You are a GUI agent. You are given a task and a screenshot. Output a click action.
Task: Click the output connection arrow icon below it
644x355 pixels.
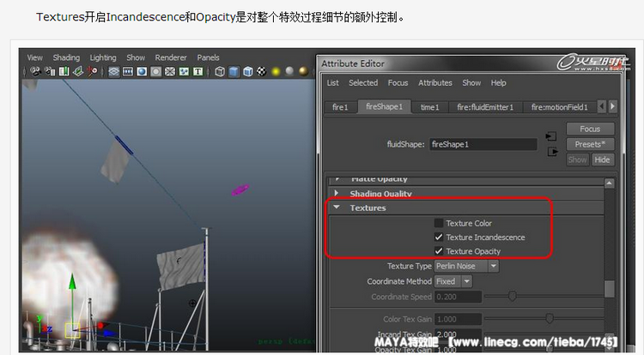[x=551, y=152]
